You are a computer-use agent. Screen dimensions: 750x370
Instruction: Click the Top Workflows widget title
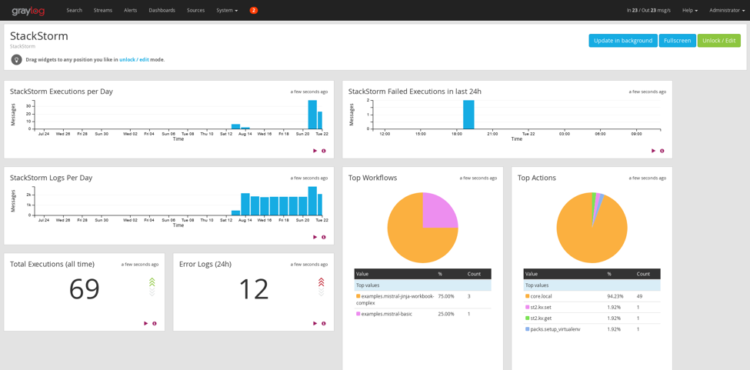373,178
